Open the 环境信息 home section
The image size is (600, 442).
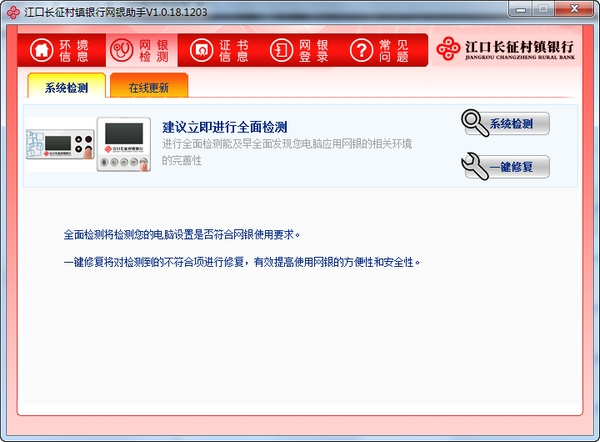(61, 50)
